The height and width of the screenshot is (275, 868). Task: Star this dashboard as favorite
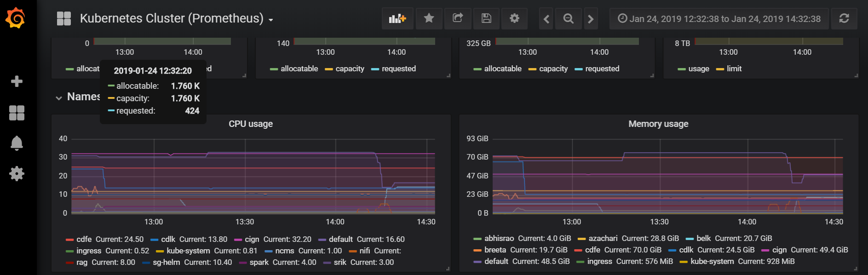(429, 18)
